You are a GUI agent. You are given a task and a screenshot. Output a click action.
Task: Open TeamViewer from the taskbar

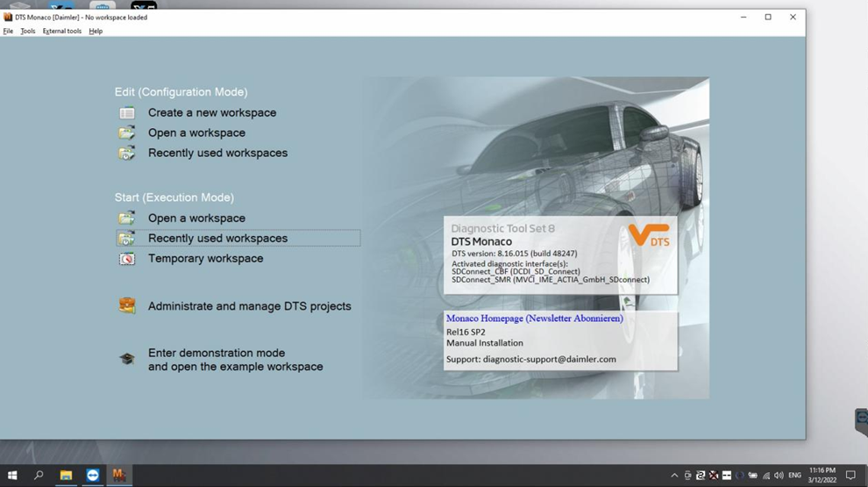coord(92,476)
